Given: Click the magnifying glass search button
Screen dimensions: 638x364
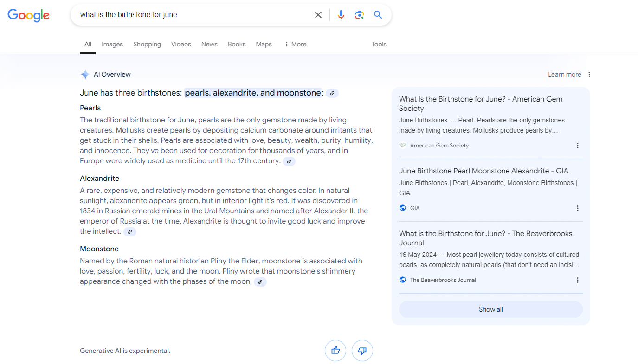Looking at the screenshot, I should [378, 15].
